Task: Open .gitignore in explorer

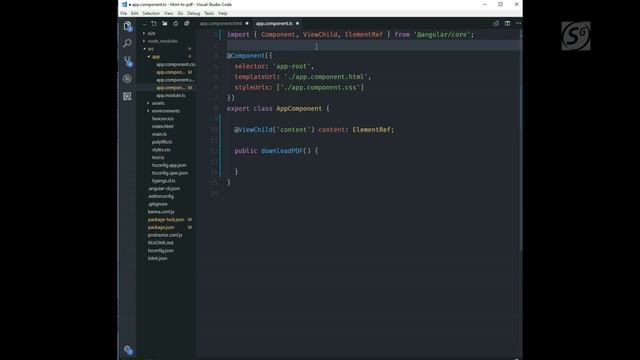Action: point(158,204)
